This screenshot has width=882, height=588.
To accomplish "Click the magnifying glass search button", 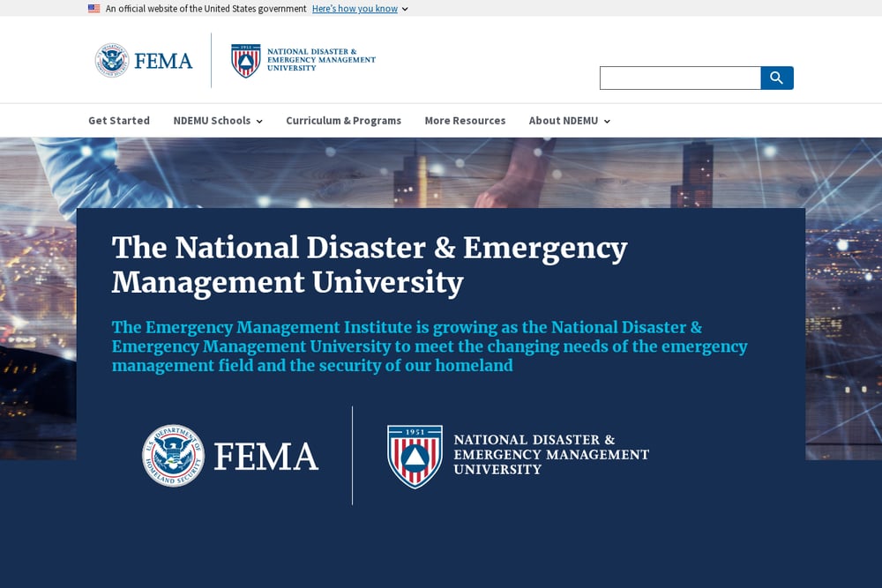I will (777, 78).
